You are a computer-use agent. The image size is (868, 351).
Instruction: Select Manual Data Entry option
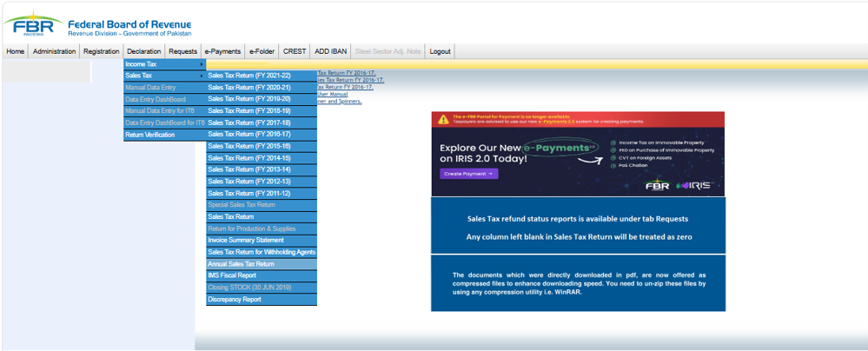point(164,88)
